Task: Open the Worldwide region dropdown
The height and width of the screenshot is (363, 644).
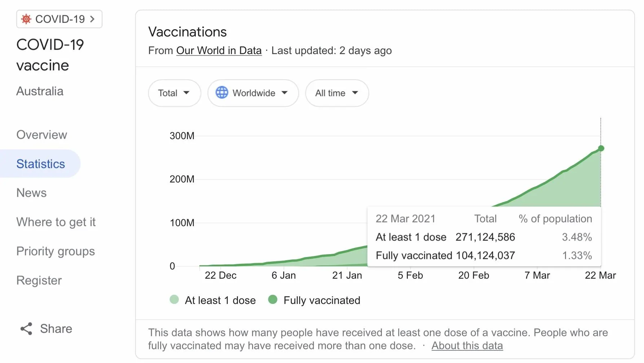Action: pos(253,93)
